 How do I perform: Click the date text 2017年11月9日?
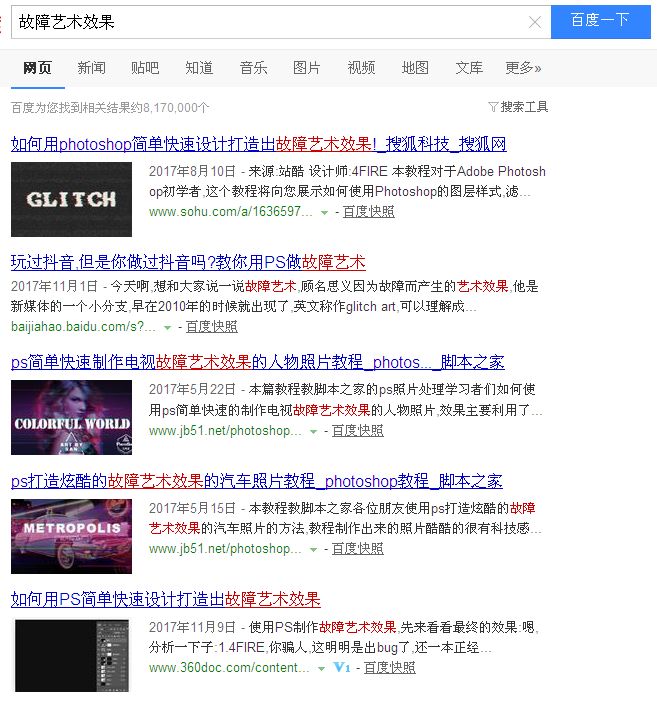click(193, 627)
